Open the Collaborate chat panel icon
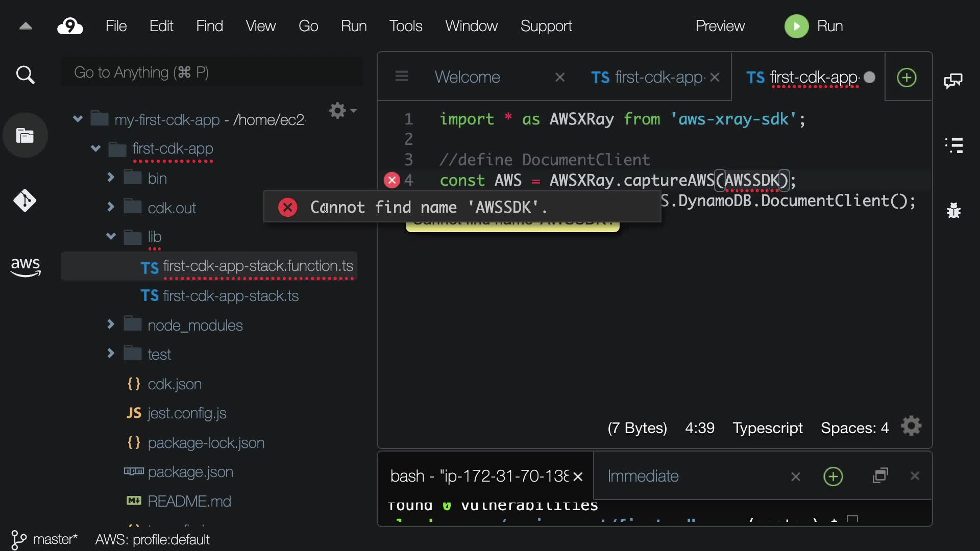This screenshot has width=980, height=551. [953, 80]
